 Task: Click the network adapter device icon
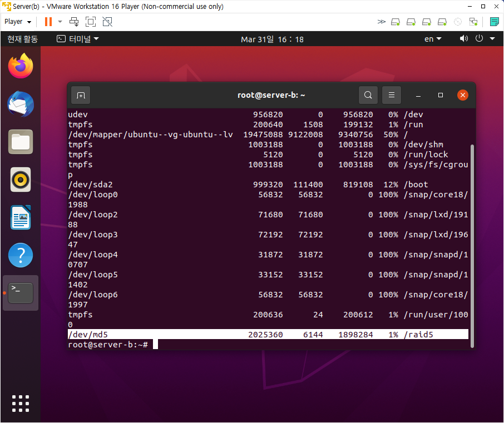pyautogui.click(x=473, y=22)
